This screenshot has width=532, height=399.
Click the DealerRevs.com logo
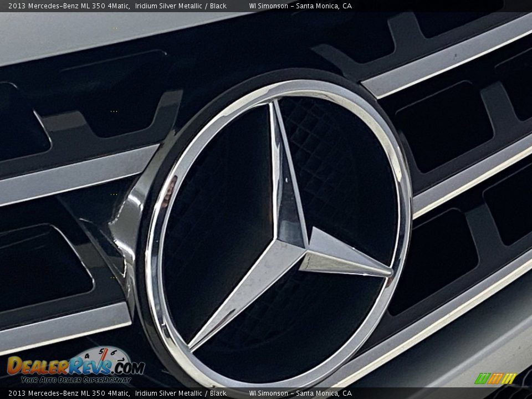click(76, 365)
